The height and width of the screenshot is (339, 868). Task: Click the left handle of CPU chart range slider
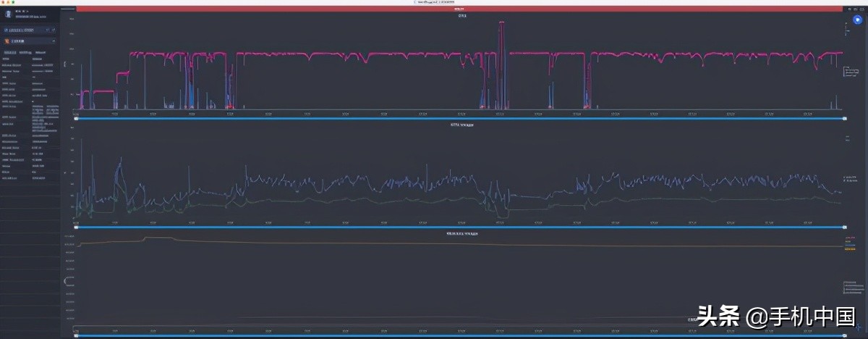pos(76,227)
